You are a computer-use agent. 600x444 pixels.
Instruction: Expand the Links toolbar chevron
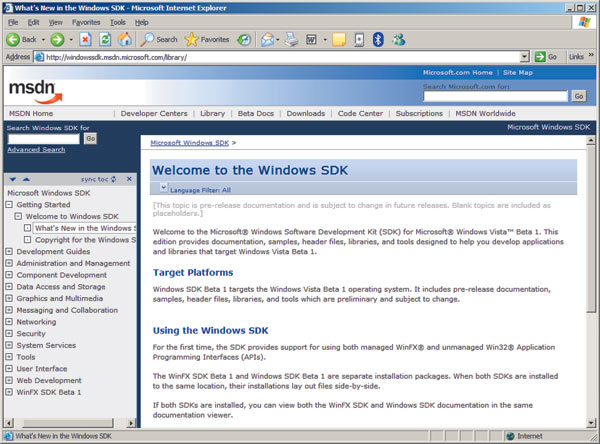pyautogui.click(x=591, y=56)
